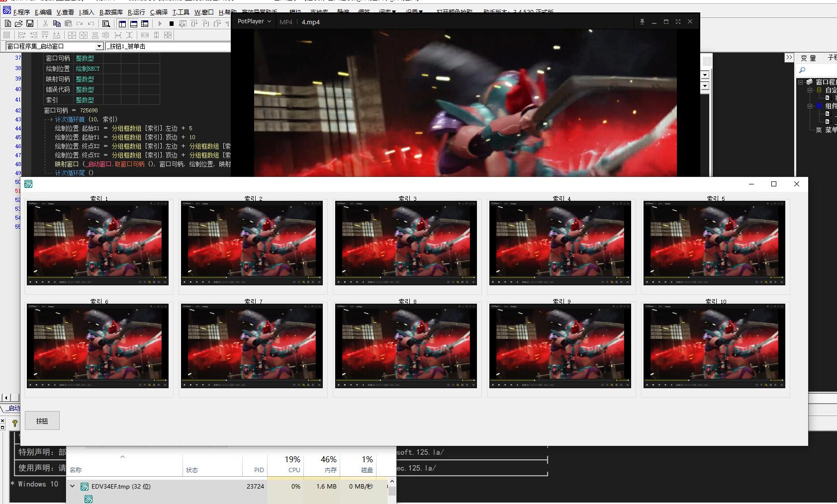Image resolution: width=837 pixels, height=504 pixels.
Task: Switch to the 变量 tab
Action: click(x=808, y=58)
